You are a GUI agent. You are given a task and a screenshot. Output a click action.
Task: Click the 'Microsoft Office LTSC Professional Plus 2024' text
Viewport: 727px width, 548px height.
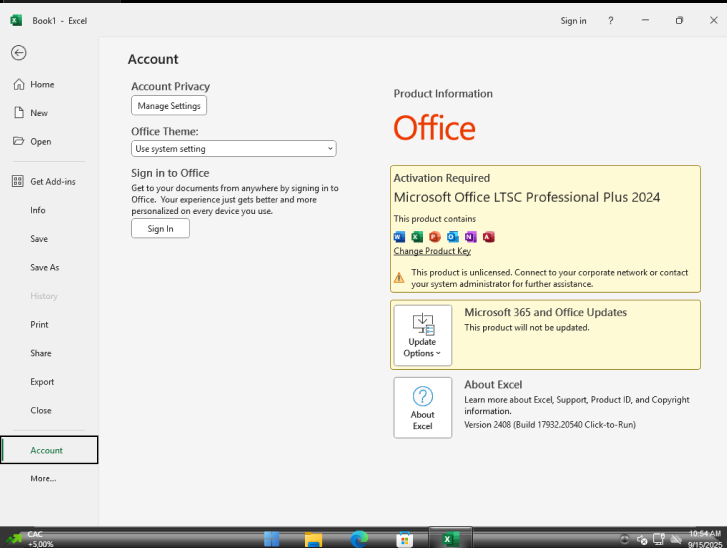tap(527, 198)
